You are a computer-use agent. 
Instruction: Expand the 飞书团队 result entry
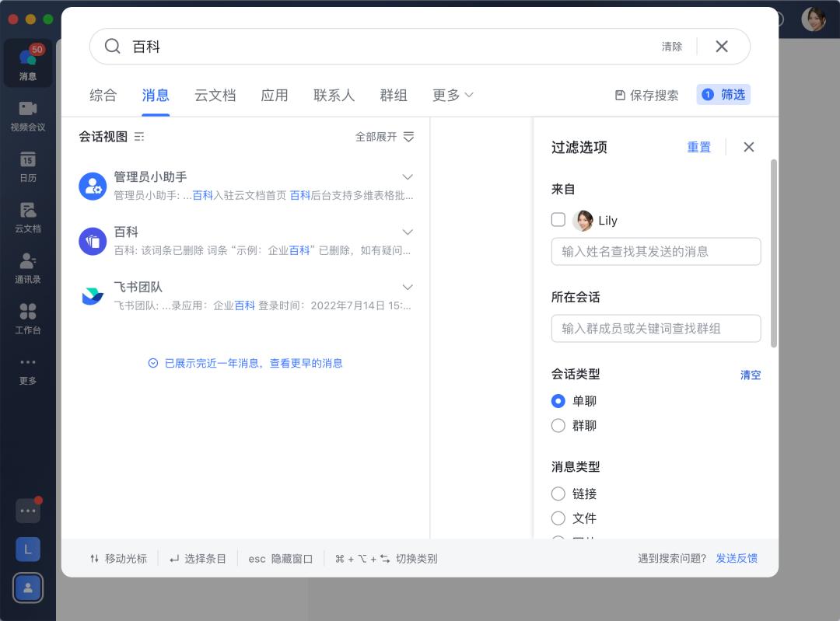[408, 287]
